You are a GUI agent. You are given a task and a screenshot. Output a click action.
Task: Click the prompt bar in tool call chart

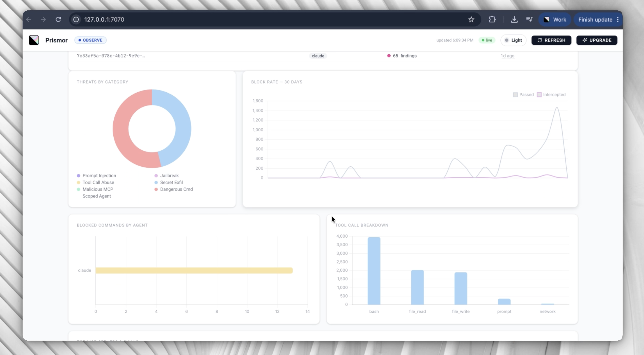(504, 302)
